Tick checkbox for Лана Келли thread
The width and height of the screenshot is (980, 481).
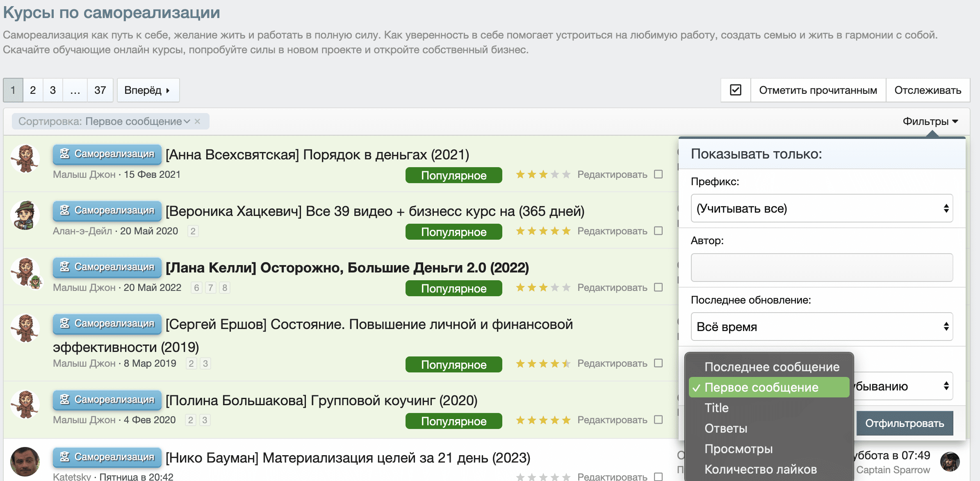[x=659, y=287]
